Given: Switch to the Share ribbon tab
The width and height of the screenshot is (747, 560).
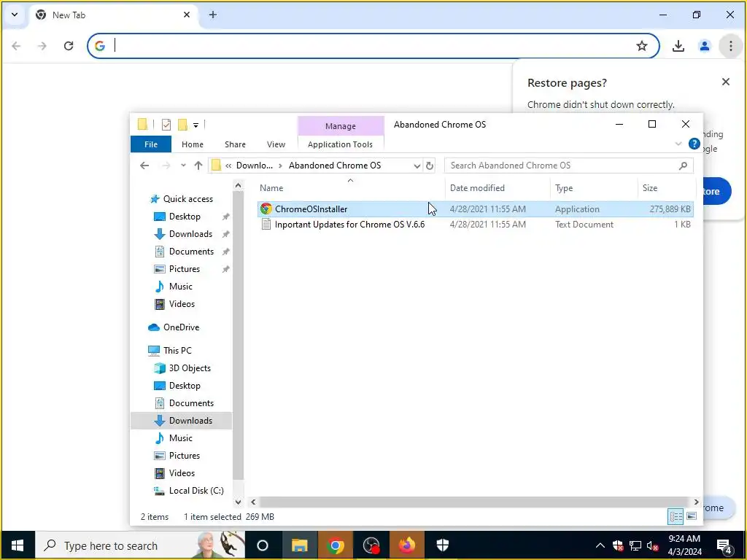Looking at the screenshot, I should pos(236,144).
